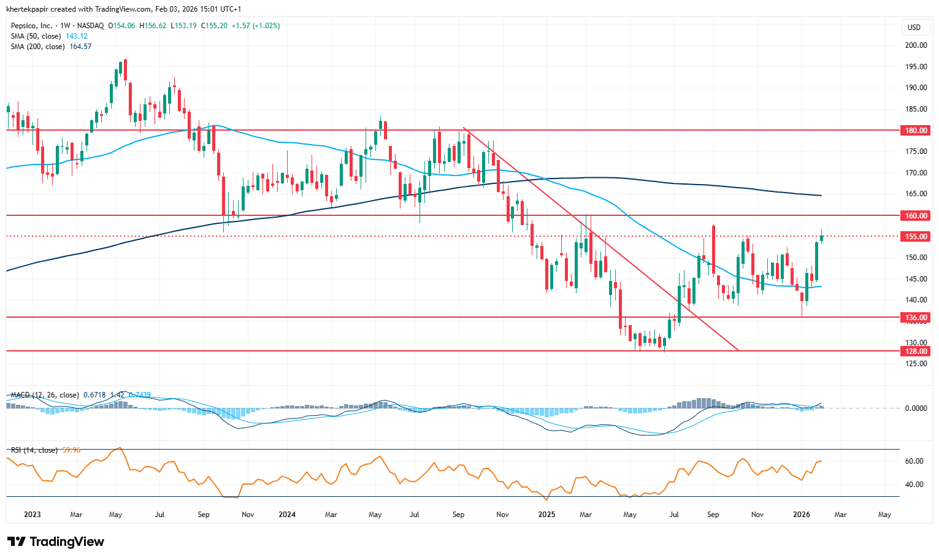Click the red 136.00 price line label
This screenshot has width=939, height=560.
tap(916, 318)
